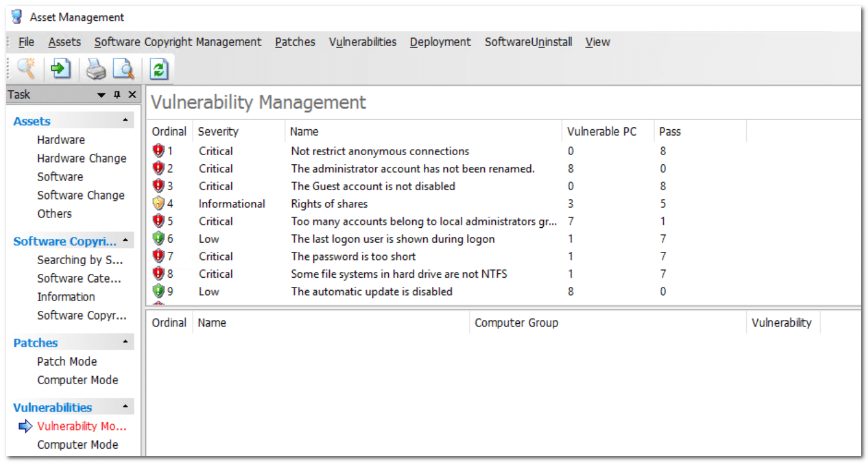Screen dimensions: 868x463
Task: Click the pin icon on Task panel
Action: click(117, 95)
